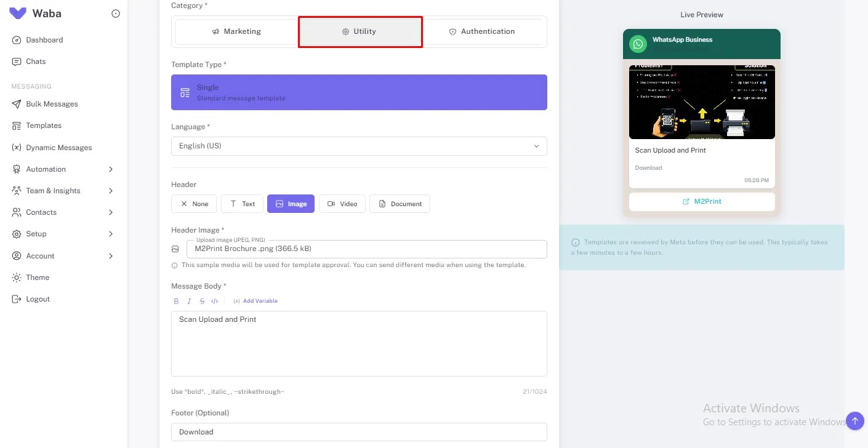The image size is (868, 448).
Task: Apply italic formatting to message text
Action: pyautogui.click(x=189, y=301)
